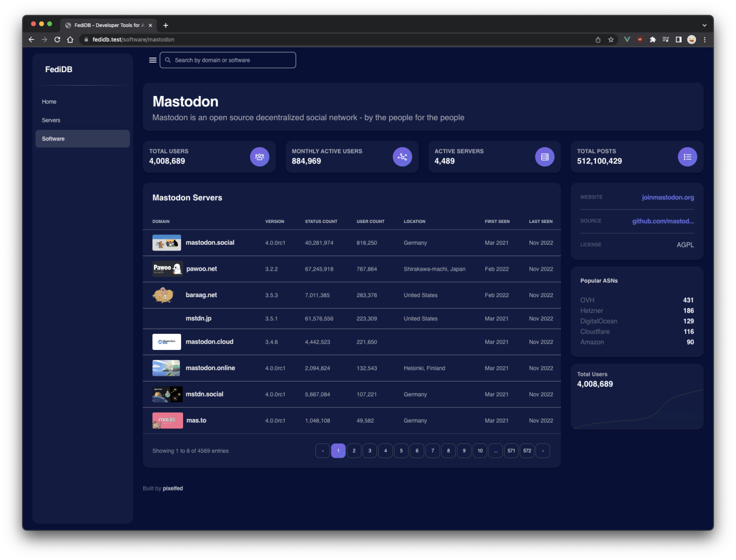
Task: Go to page 3
Action: point(370,451)
